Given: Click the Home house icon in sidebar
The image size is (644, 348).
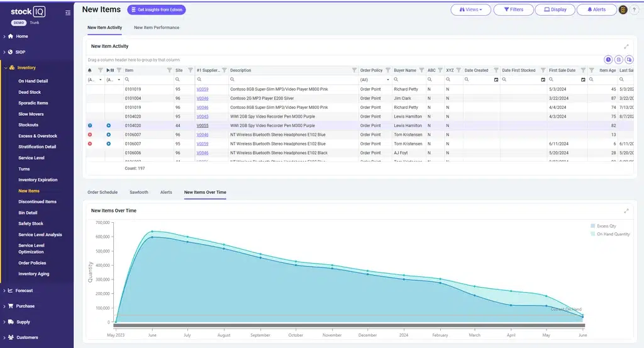Looking at the screenshot, I should pyautogui.click(x=11, y=36).
